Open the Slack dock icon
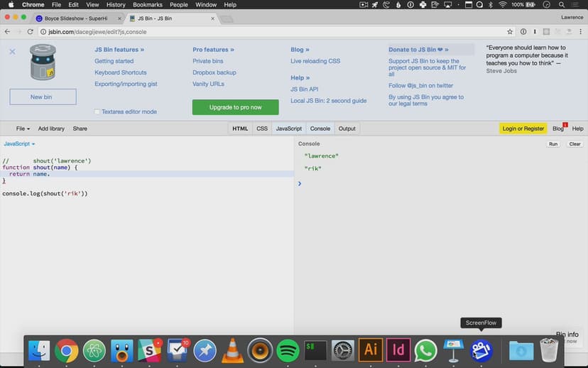This screenshot has width=588, height=368. [x=150, y=350]
